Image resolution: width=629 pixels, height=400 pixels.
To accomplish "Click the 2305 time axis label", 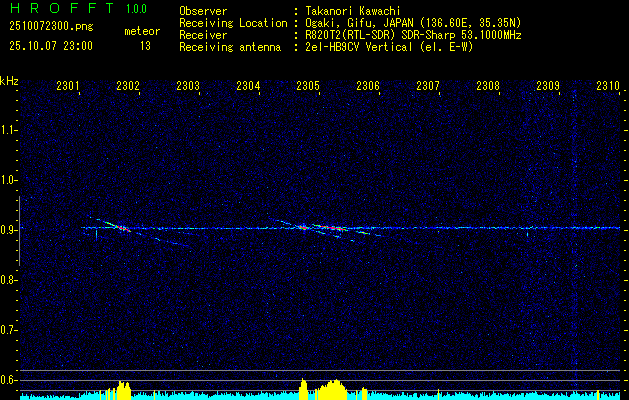I will (308, 86).
